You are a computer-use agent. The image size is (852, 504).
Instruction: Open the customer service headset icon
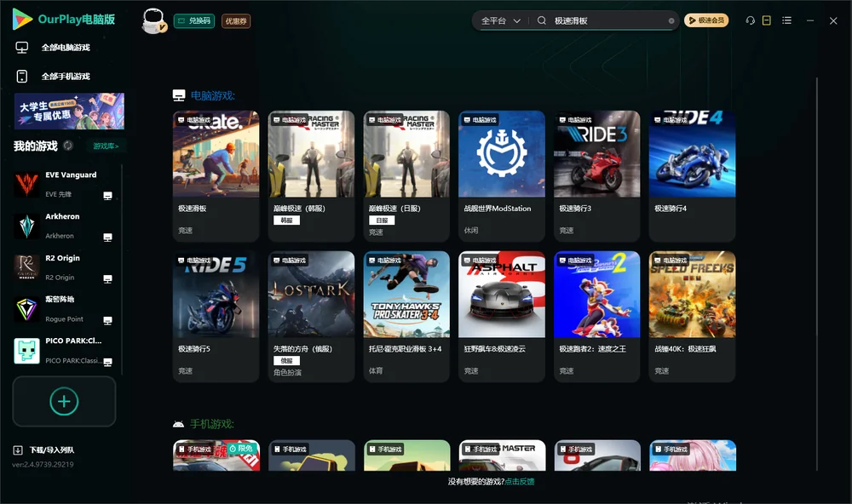tap(751, 20)
